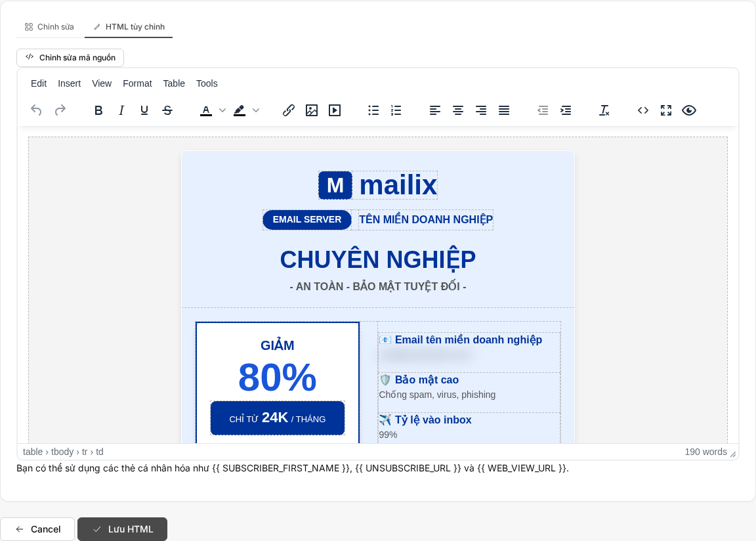
Task: Center align text
Action: tap(458, 110)
